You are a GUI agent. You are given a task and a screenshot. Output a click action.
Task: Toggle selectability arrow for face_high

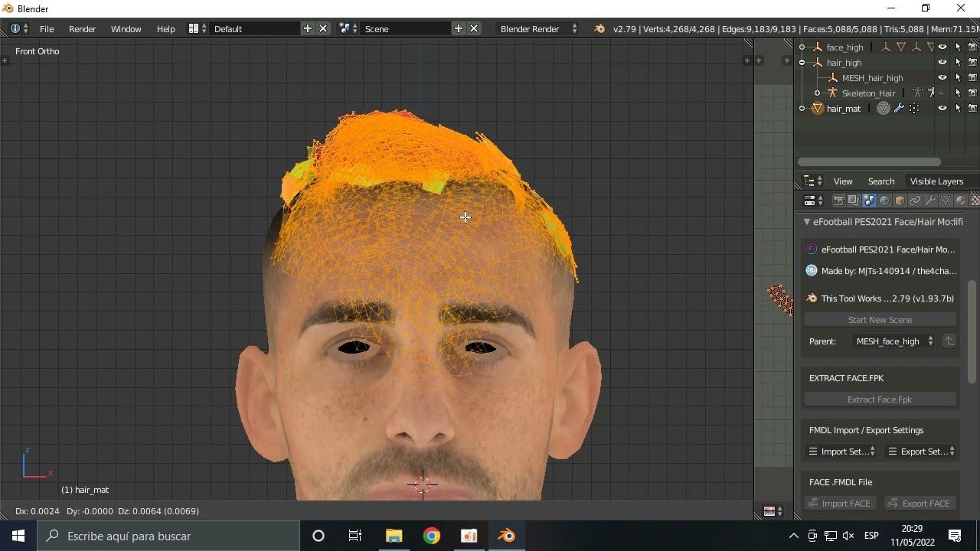(x=958, y=47)
